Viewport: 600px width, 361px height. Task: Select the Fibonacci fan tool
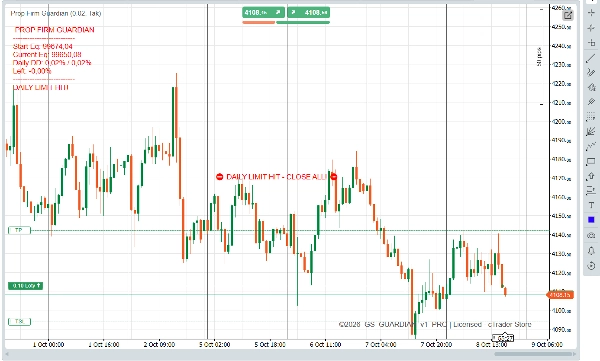591,131
